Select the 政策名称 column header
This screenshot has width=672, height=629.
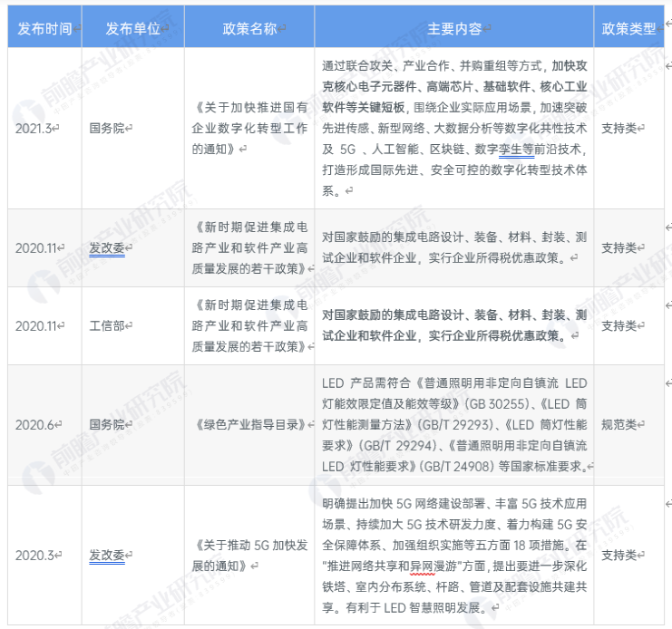click(249, 28)
